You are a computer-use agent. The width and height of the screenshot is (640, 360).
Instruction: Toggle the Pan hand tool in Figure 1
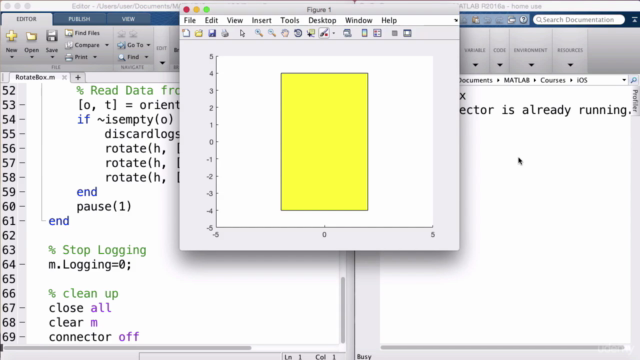[285, 33]
